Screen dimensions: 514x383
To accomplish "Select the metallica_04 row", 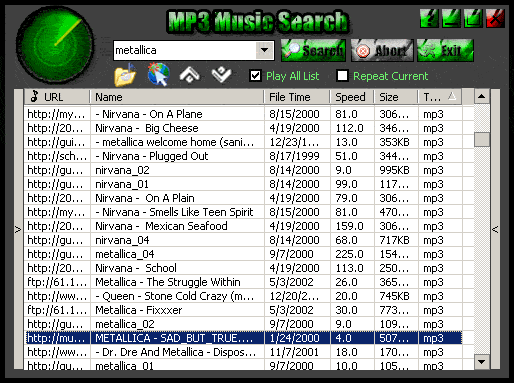I will [243, 254].
